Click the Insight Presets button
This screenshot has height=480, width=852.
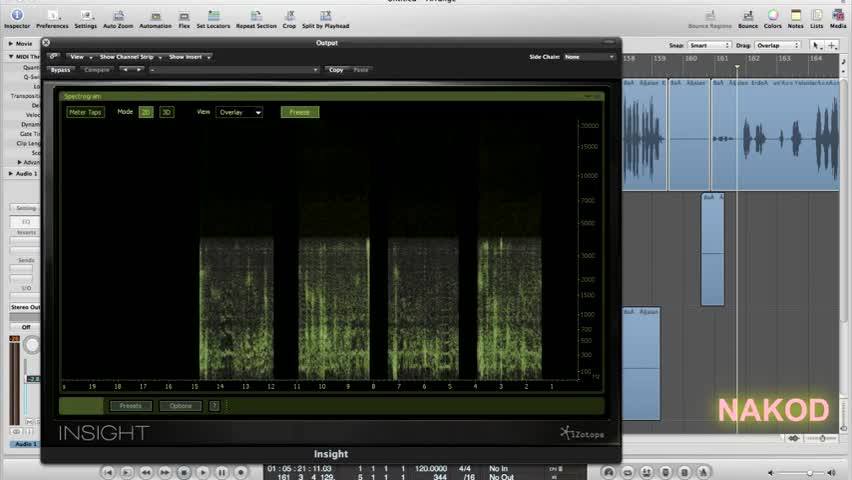tap(130, 406)
